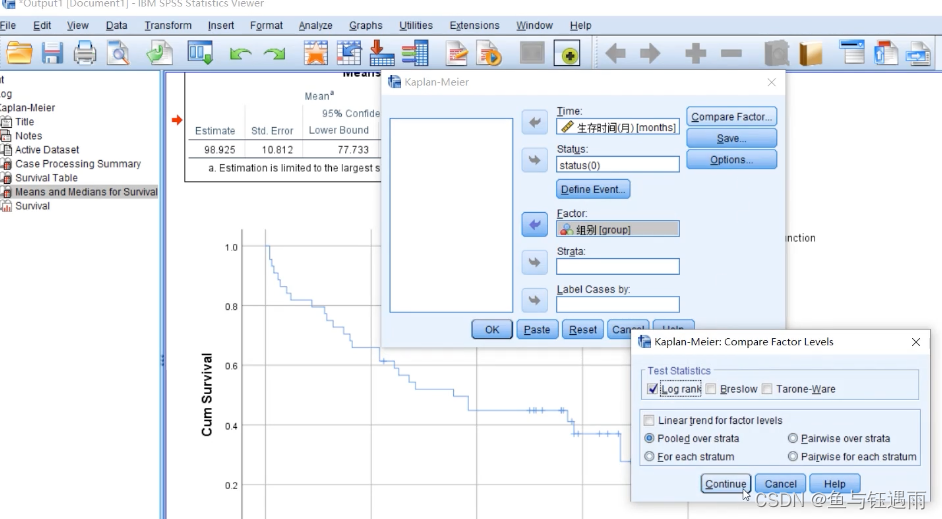Click arrow button beside Strata field
942x519 pixels.
535,263
